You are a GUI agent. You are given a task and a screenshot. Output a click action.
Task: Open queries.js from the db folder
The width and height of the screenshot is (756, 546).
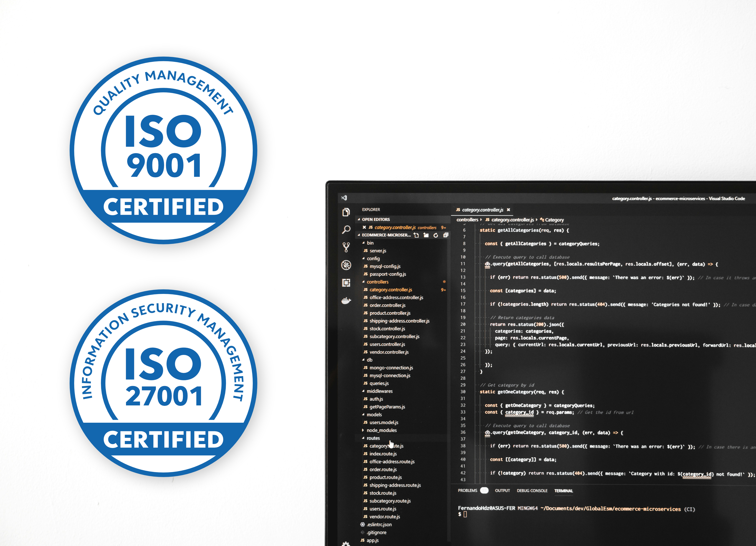coord(378,383)
